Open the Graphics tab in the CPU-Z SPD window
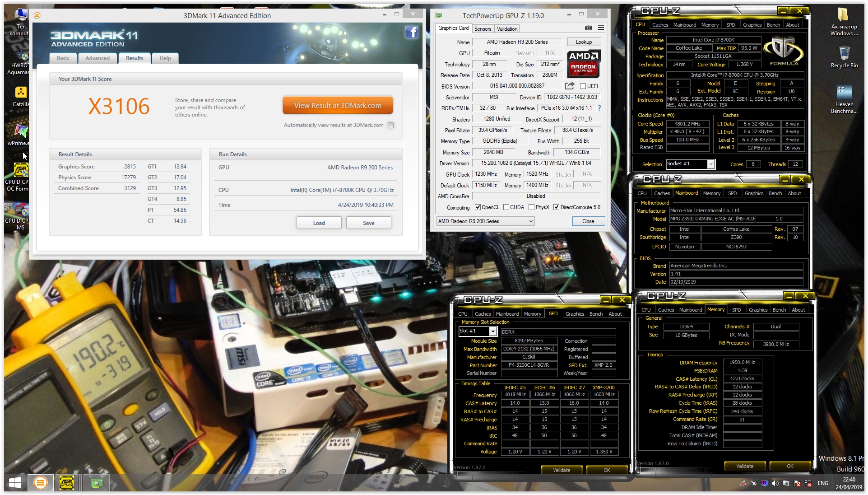 tap(575, 314)
